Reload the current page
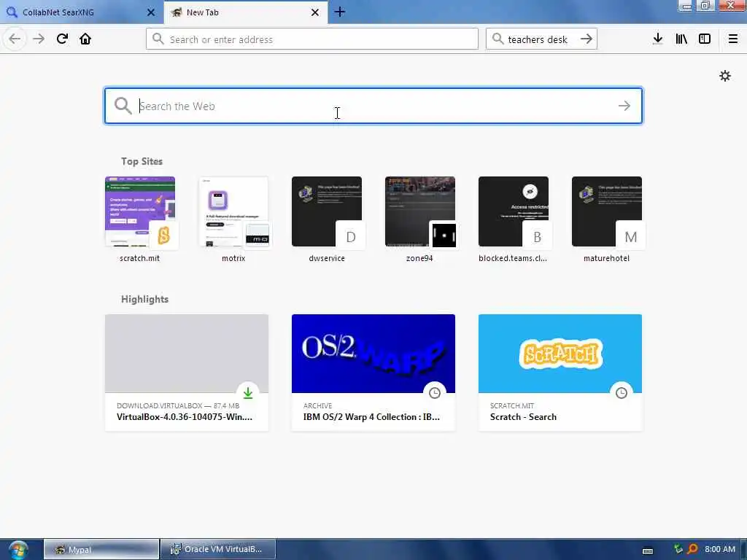747x560 pixels. 62,39
